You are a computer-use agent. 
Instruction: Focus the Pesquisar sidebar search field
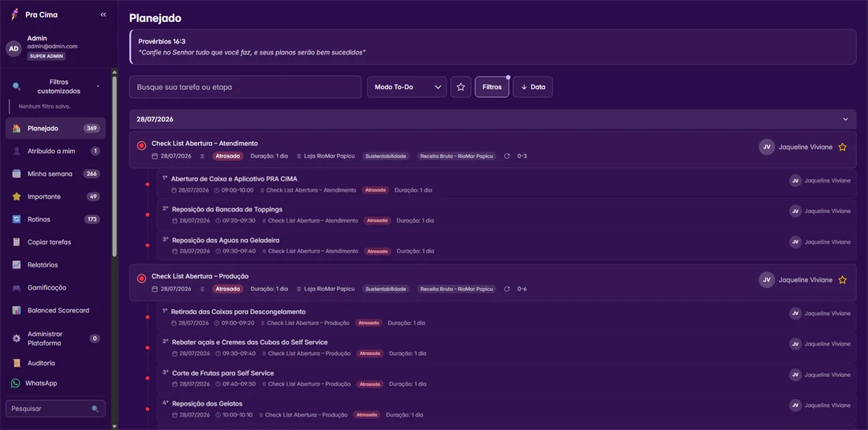coord(55,409)
